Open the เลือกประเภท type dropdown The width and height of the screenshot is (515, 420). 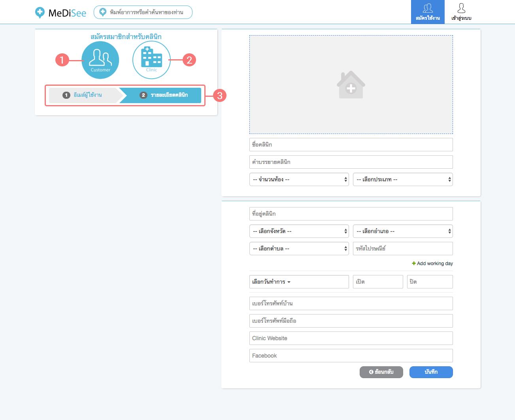click(x=402, y=179)
